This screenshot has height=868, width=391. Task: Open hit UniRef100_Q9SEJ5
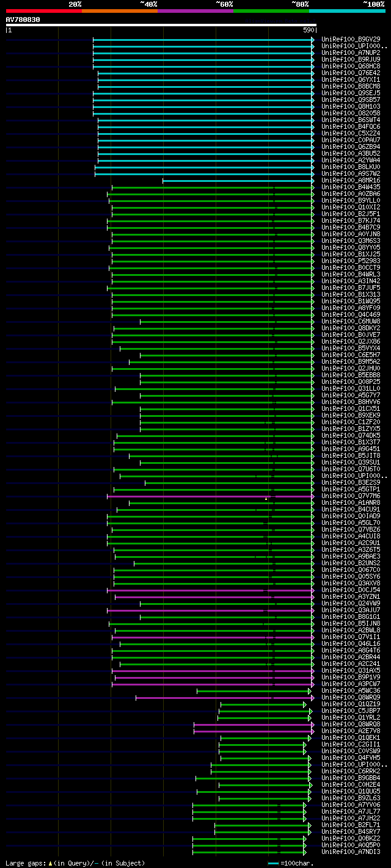click(351, 93)
